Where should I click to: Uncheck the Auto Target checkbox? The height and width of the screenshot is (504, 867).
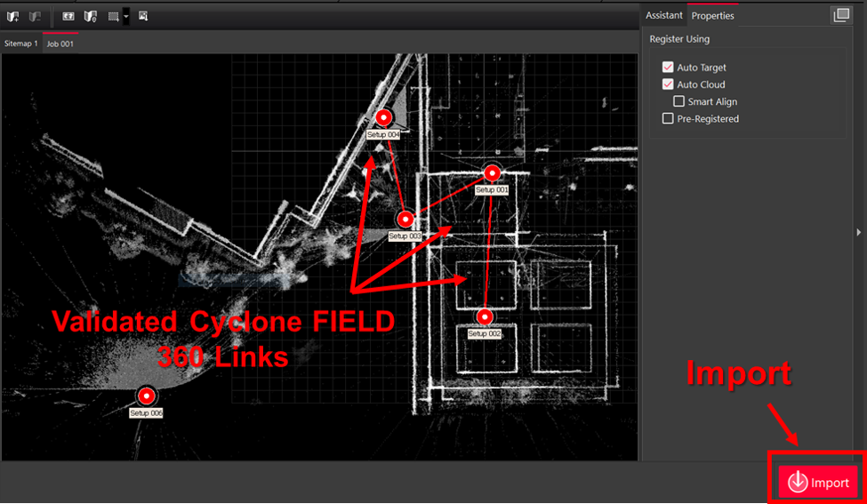[668, 68]
